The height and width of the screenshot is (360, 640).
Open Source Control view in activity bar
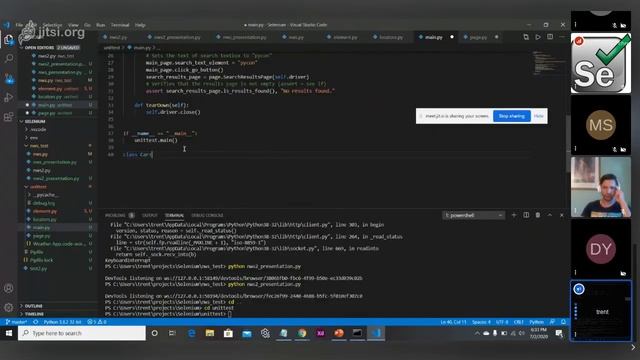(9, 78)
